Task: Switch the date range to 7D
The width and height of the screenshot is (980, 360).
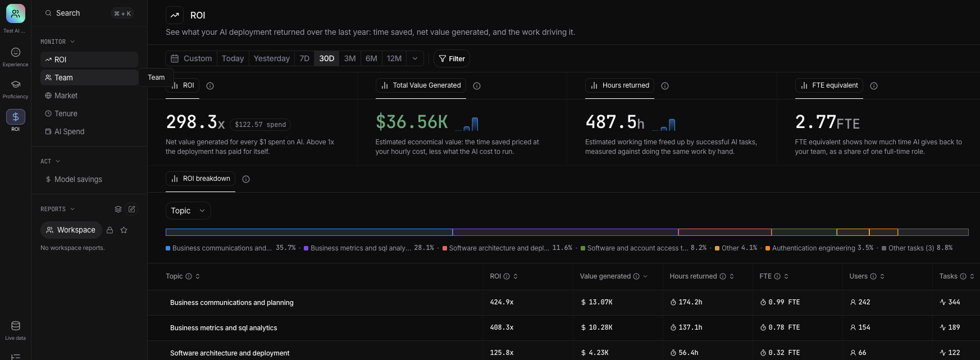Action: coord(304,58)
